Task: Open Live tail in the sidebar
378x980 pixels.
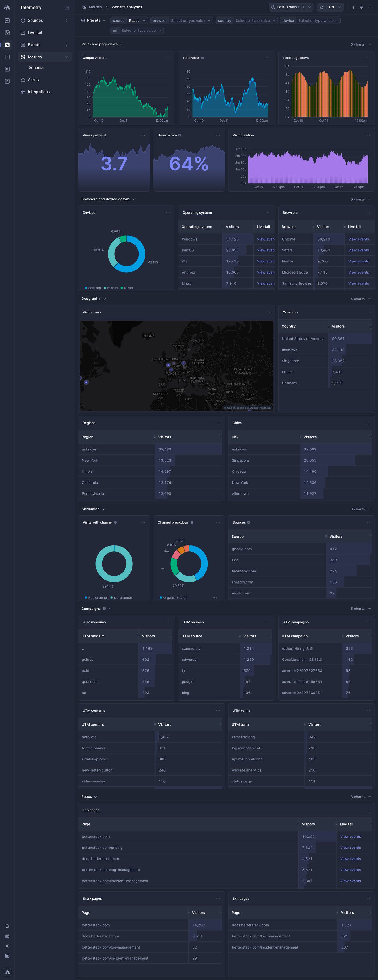Action: pos(44,33)
